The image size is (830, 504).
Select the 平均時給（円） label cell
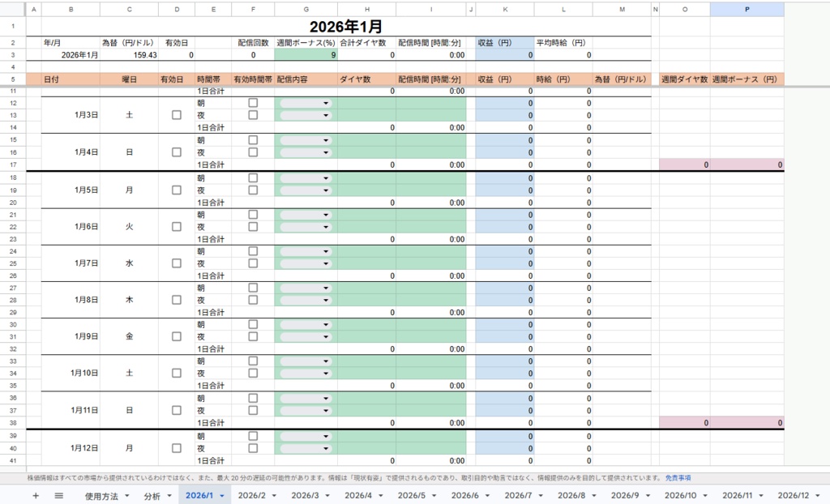563,43
